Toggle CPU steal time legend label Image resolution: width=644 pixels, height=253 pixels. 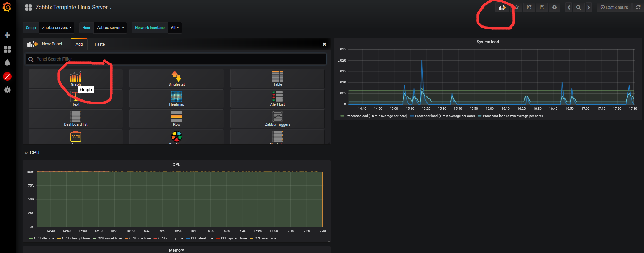202,238
